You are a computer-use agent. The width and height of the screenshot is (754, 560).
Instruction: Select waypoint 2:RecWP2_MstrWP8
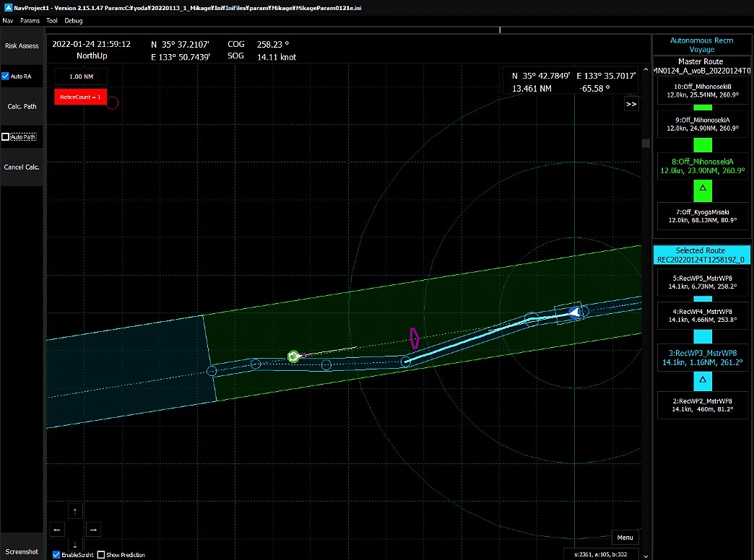(702, 405)
